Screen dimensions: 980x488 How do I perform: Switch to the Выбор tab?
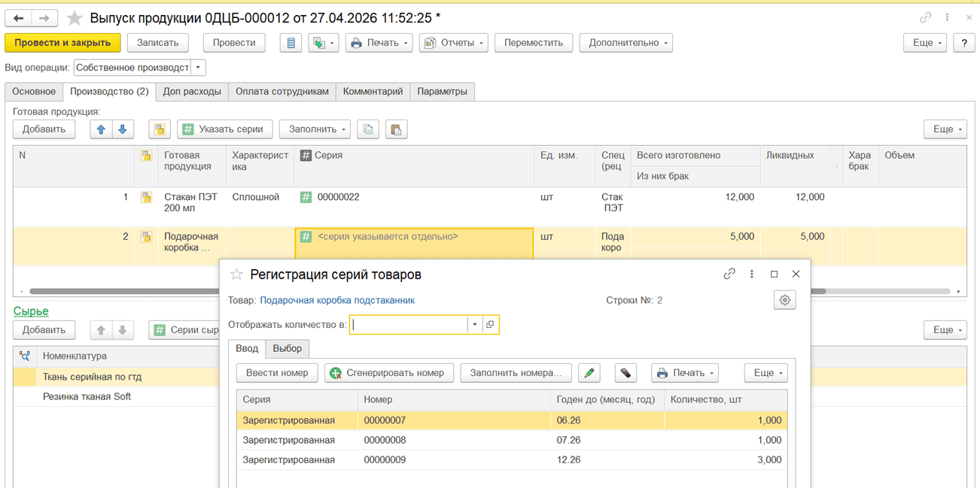coord(288,349)
